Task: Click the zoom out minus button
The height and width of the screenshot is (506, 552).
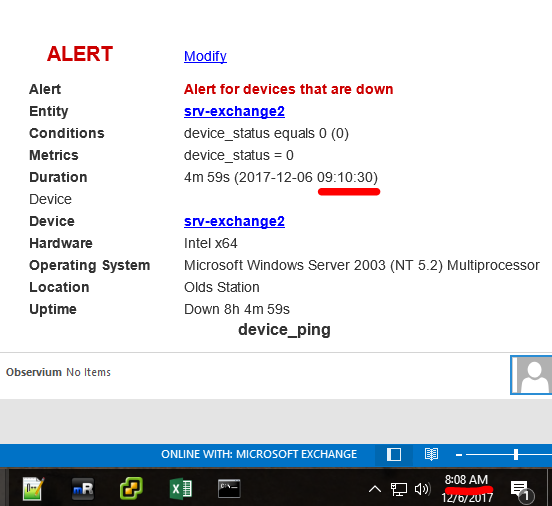Action: tap(458, 455)
